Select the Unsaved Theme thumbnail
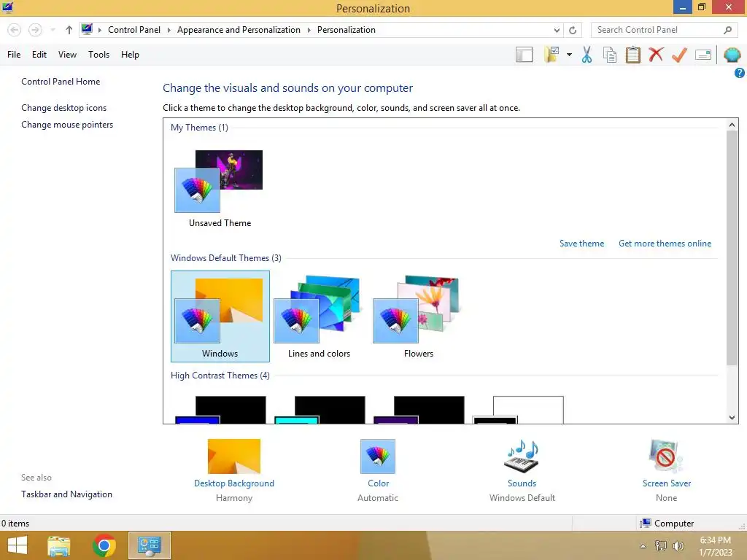747x560 pixels. (220, 189)
